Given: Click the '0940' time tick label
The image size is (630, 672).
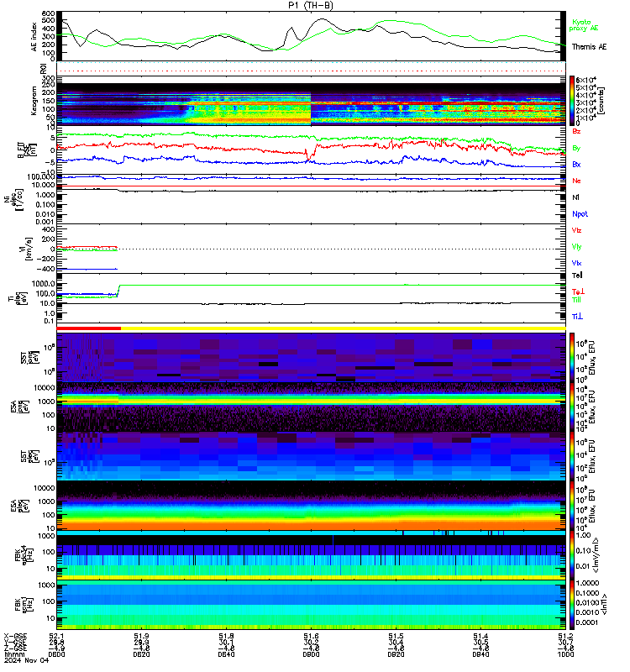Looking at the screenshot, I should [480, 654].
